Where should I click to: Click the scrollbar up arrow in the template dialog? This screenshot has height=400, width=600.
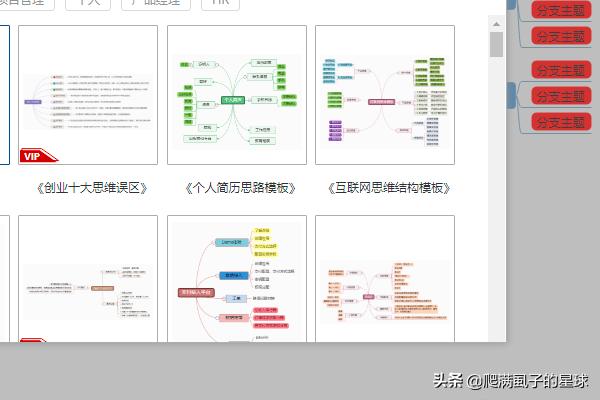(496, 24)
